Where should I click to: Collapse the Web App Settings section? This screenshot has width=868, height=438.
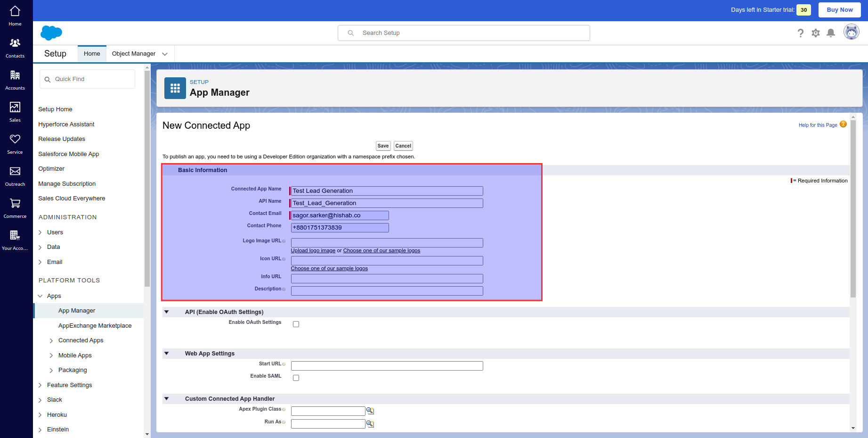tap(166, 353)
